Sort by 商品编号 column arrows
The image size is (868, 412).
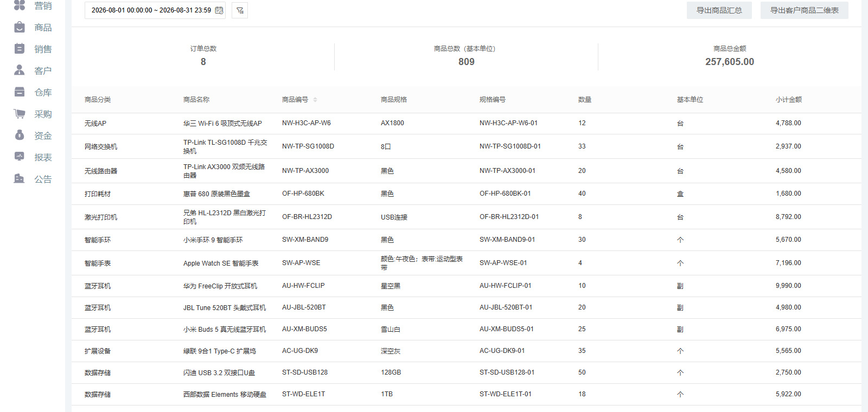click(x=315, y=100)
